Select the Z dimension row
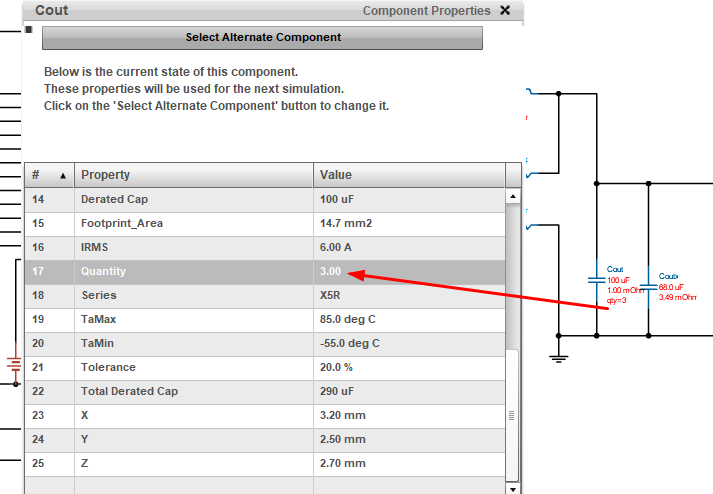 click(x=265, y=464)
